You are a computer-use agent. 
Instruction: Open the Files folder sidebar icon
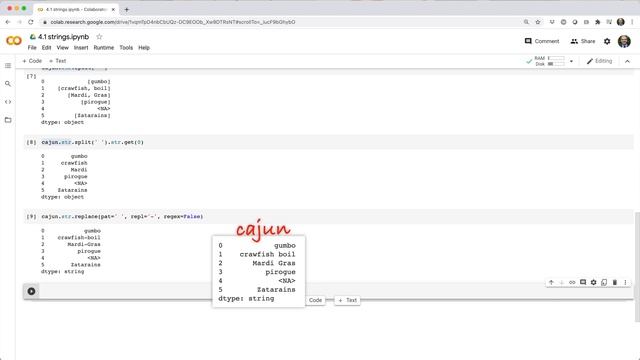[8, 120]
